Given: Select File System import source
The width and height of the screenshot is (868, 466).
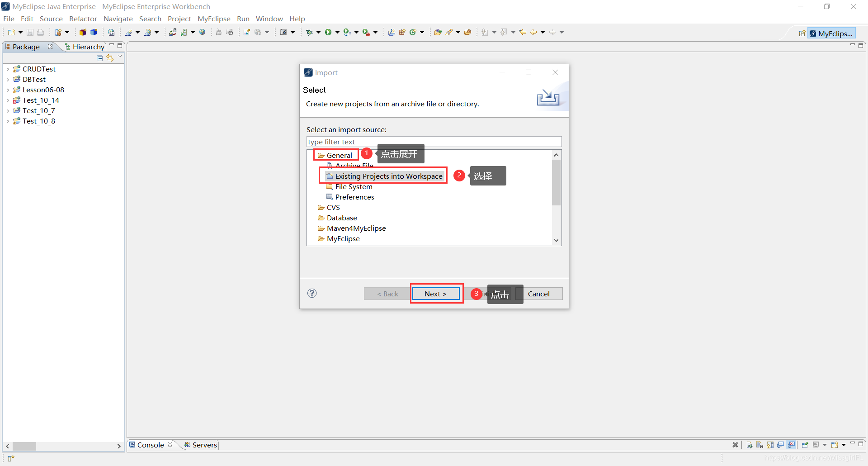Looking at the screenshot, I should click(349, 186).
